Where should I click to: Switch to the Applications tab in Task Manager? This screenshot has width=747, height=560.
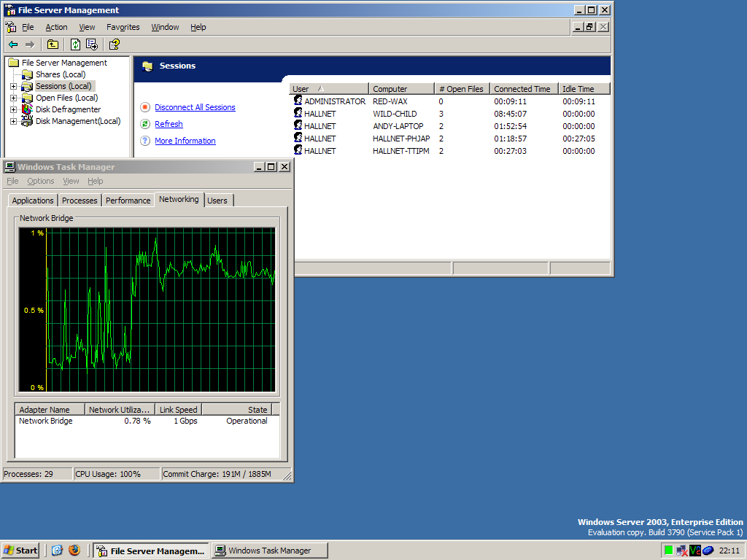(x=33, y=201)
